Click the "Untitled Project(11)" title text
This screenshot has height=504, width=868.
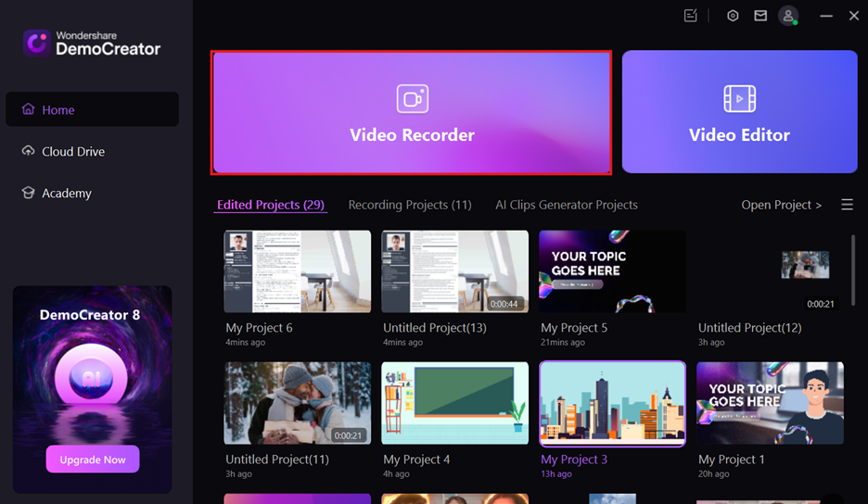(x=277, y=460)
